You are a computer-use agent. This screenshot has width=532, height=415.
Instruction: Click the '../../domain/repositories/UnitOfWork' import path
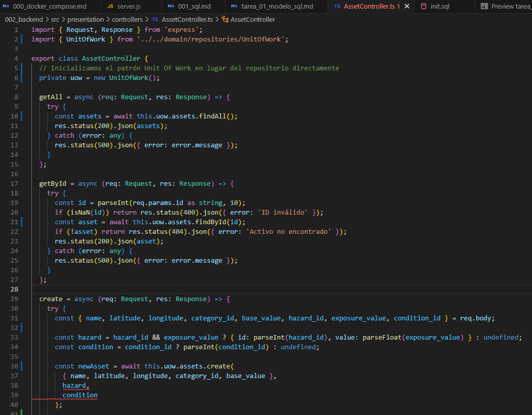[x=211, y=39]
